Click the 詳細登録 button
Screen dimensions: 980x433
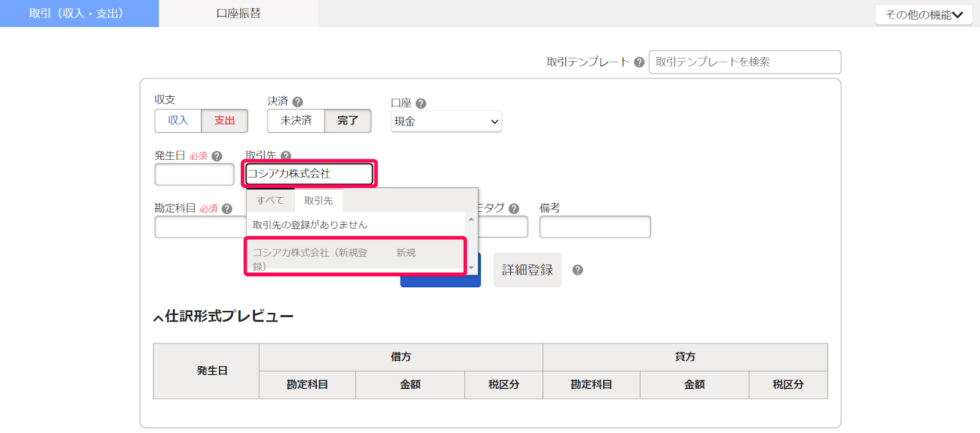click(527, 270)
